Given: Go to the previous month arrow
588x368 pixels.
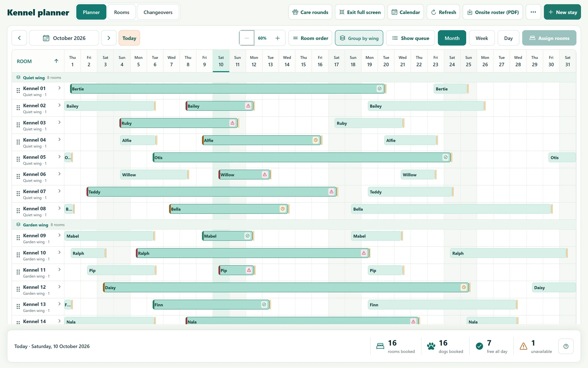Looking at the screenshot, I should point(19,38).
